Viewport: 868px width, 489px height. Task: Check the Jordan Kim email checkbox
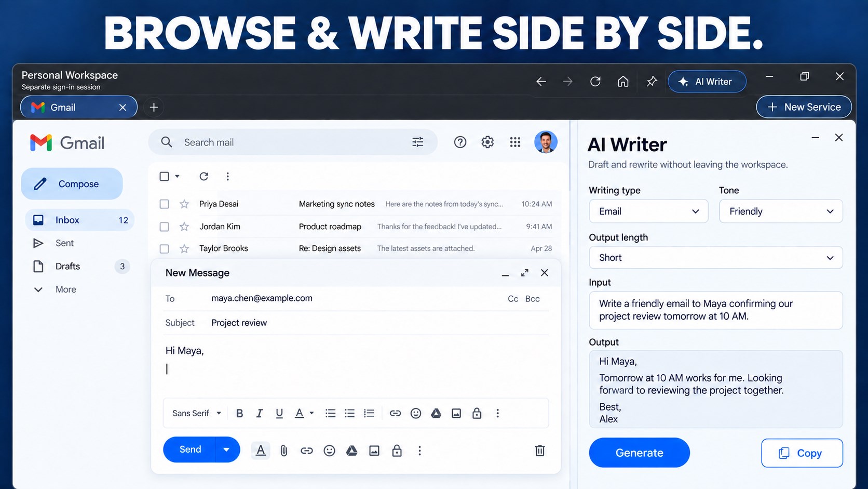click(164, 227)
